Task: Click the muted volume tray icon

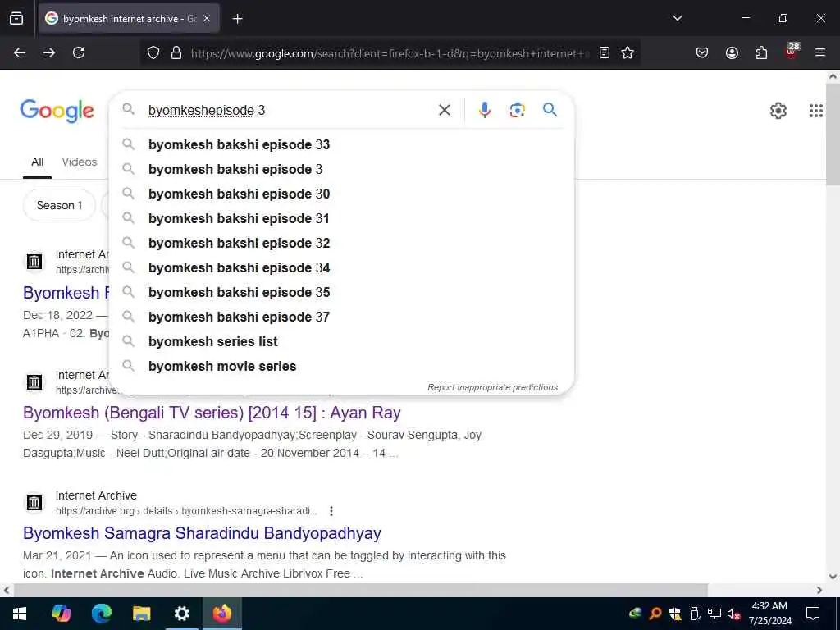Action: (x=733, y=614)
